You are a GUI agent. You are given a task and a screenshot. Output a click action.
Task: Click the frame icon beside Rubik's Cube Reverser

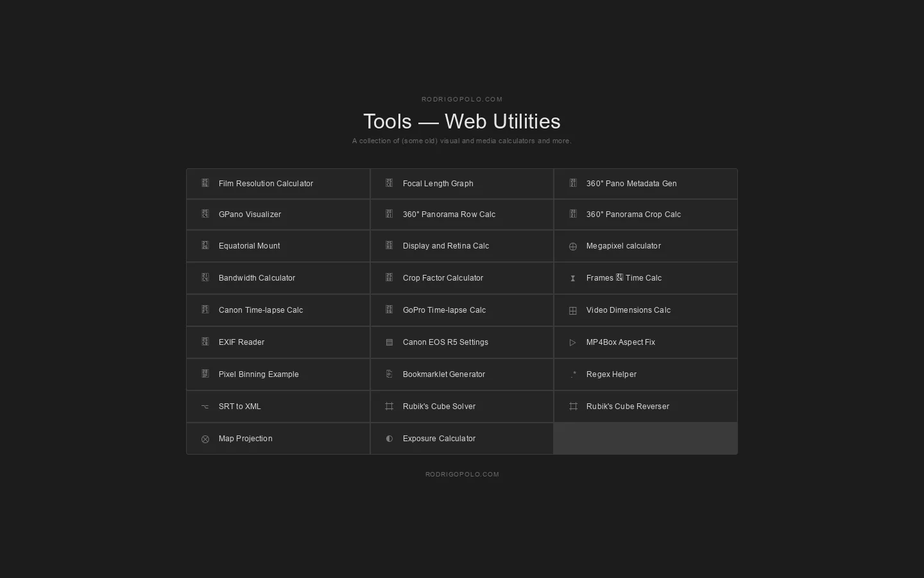coord(573,407)
